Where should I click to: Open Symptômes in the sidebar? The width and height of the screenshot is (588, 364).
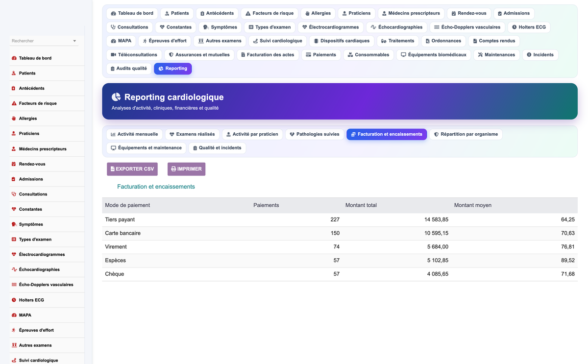[x=47, y=224]
